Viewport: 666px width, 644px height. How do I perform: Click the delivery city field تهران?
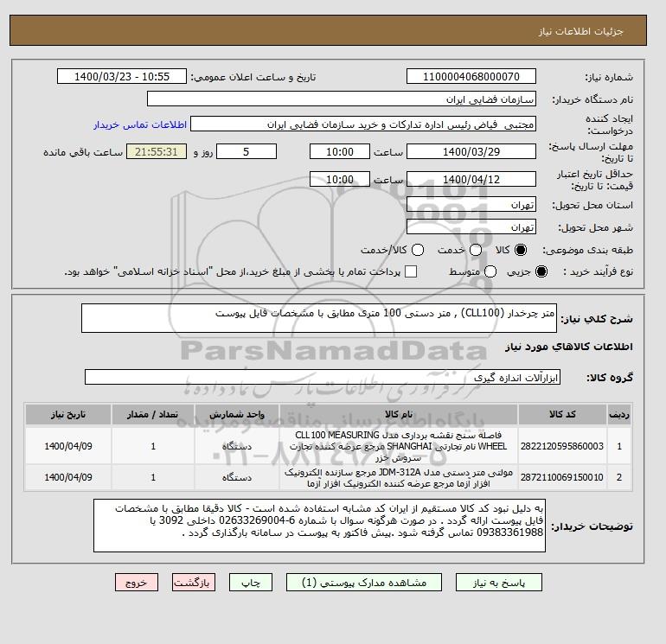[471, 227]
